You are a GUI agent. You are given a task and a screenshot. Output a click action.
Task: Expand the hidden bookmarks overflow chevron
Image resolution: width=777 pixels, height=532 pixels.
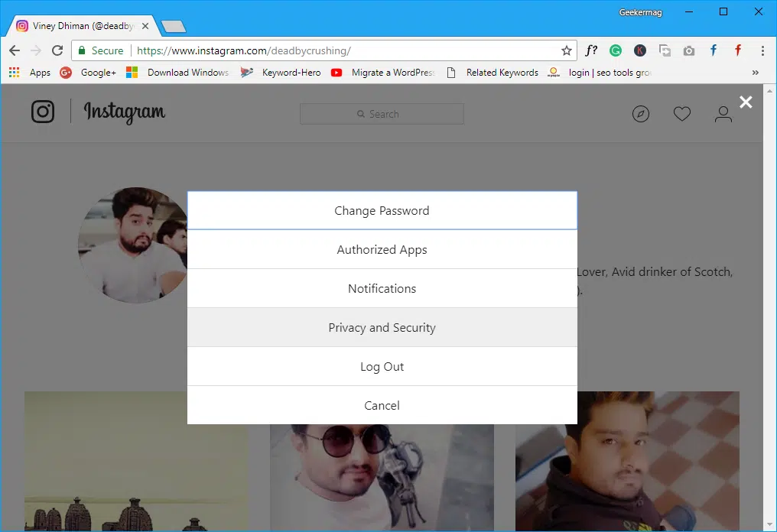pyautogui.click(x=755, y=73)
